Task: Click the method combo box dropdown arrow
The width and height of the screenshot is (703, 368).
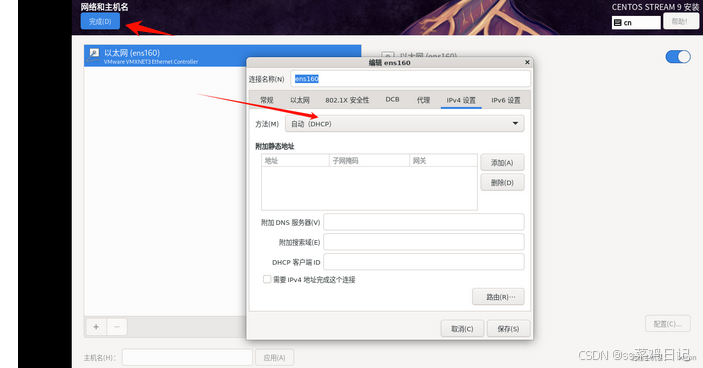Action: [x=515, y=123]
